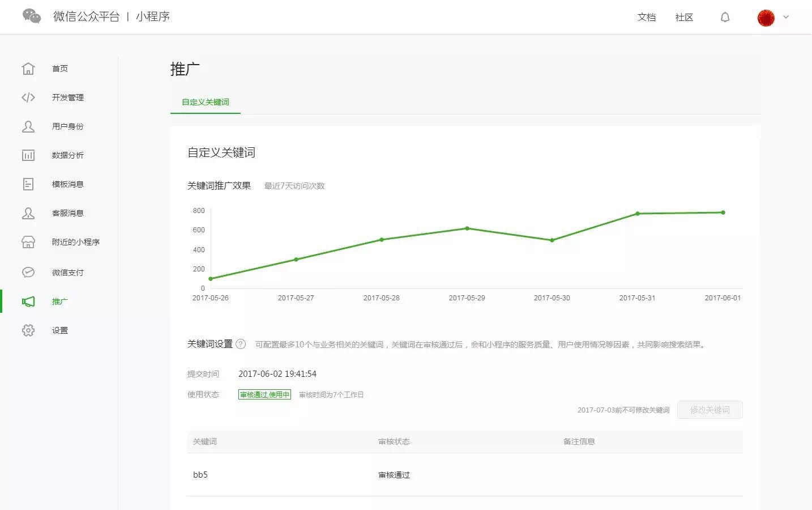Open the 设置 gear icon

point(28,330)
